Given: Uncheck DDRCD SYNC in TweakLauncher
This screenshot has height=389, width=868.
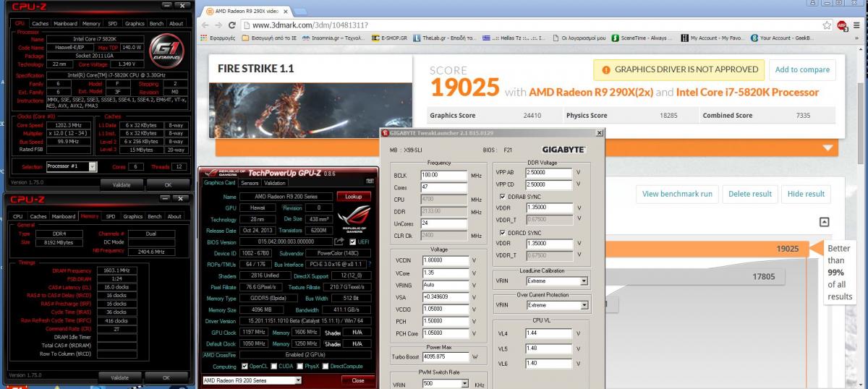Looking at the screenshot, I should point(503,232).
